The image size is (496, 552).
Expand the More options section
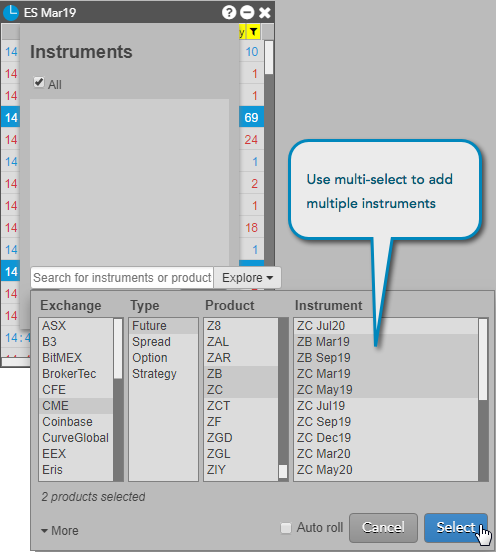point(60,531)
